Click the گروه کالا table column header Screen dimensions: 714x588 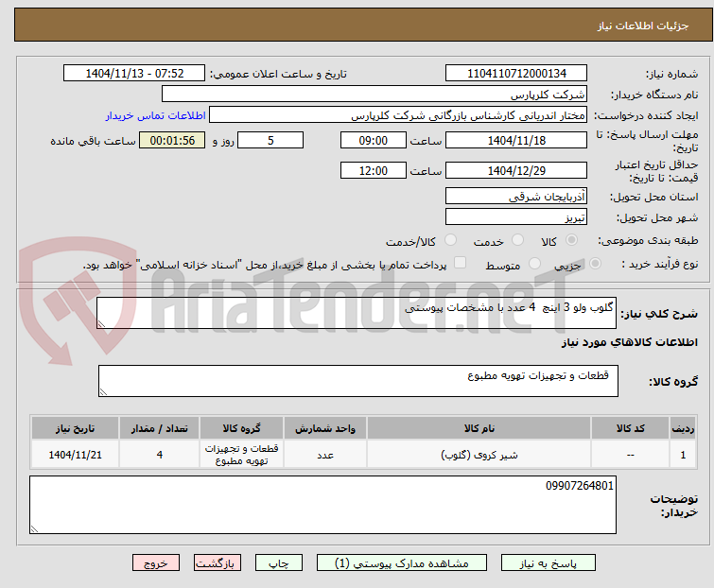click(241, 428)
